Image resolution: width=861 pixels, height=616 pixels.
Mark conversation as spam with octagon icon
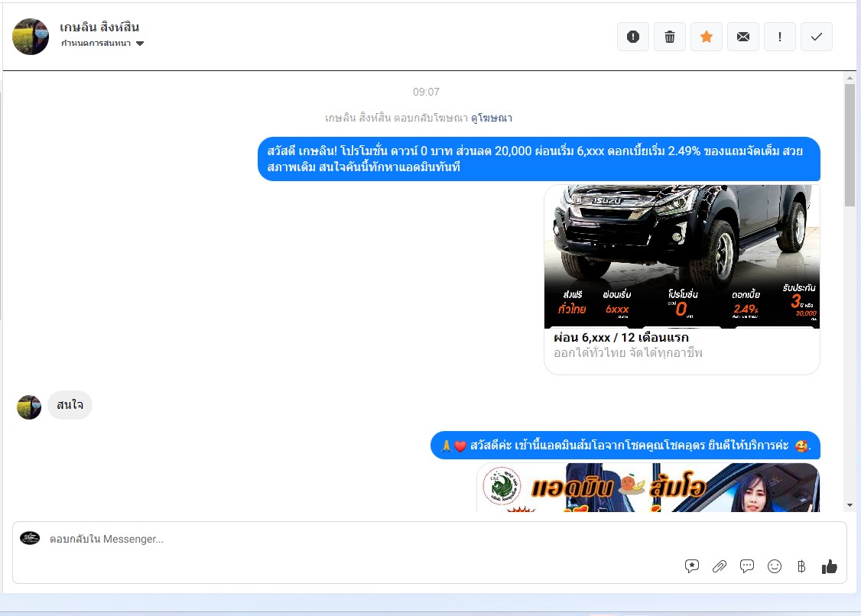633,37
